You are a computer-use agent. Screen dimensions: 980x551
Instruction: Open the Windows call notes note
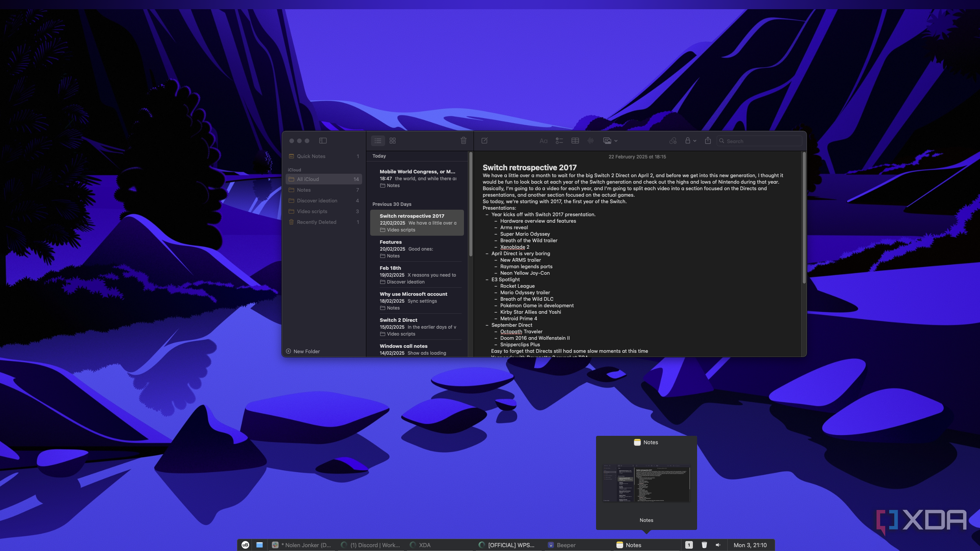click(417, 349)
